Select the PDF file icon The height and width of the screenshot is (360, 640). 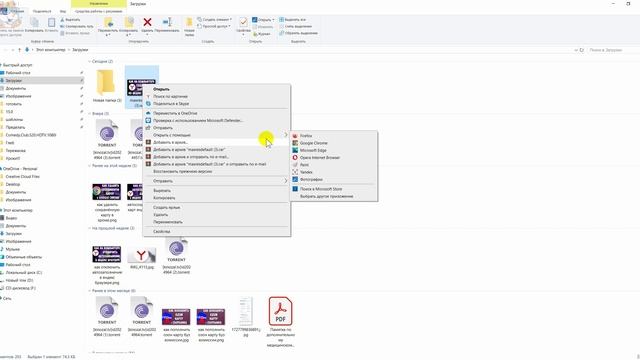[x=280, y=311]
